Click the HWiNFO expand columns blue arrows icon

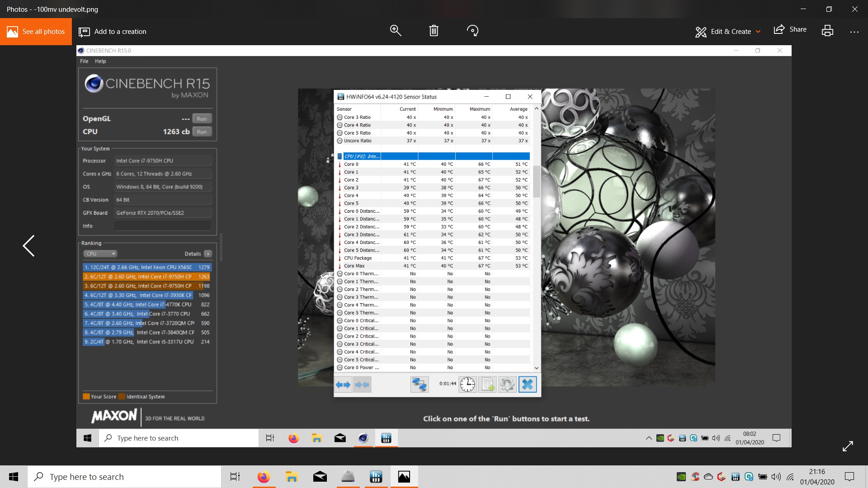pyautogui.click(x=343, y=385)
